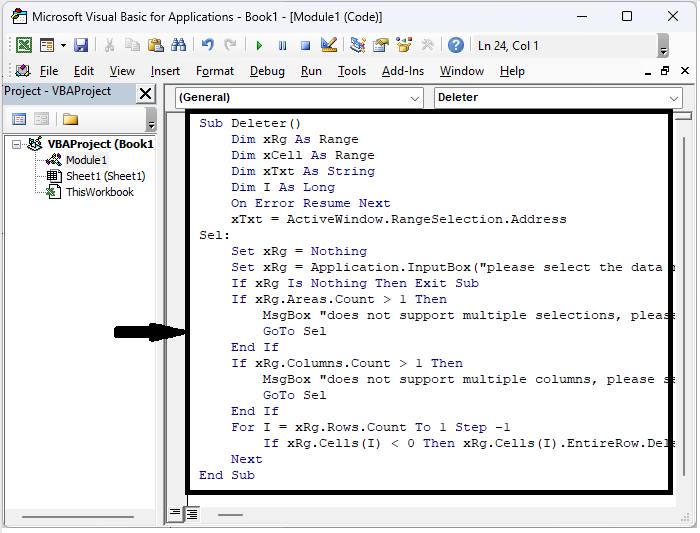Screen dimensions: 700x533
Task: Switch to Full Module View button
Action: 192,514
